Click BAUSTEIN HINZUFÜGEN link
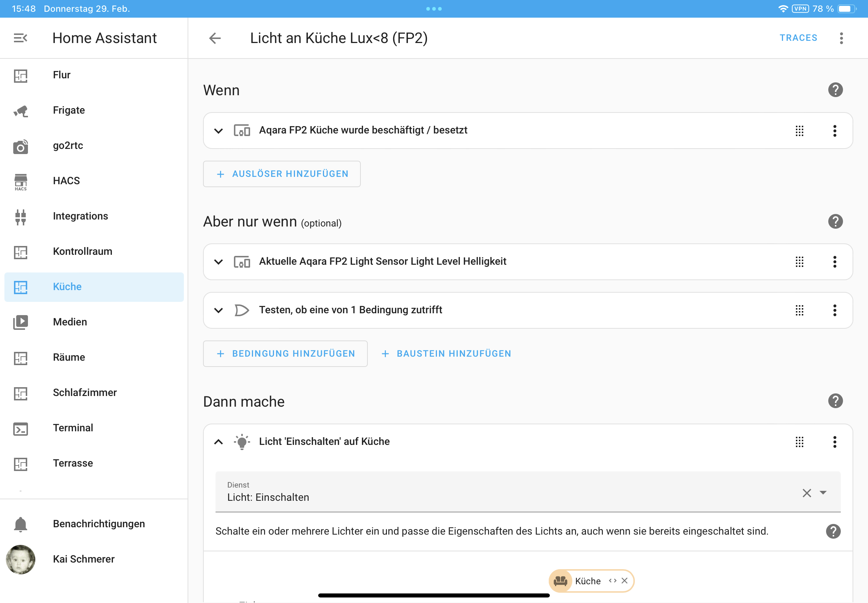This screenshot has width=868, height=603. point(446,354)
